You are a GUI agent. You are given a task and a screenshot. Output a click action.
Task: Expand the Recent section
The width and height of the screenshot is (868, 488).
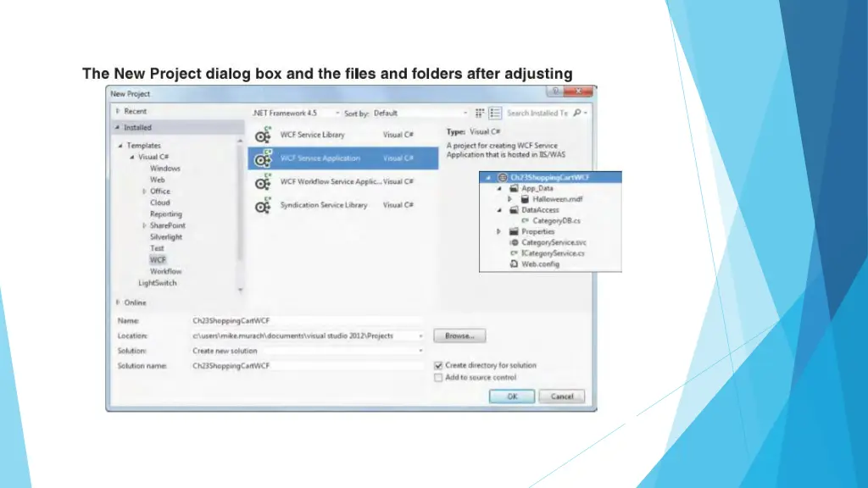[x=118, y=111]
